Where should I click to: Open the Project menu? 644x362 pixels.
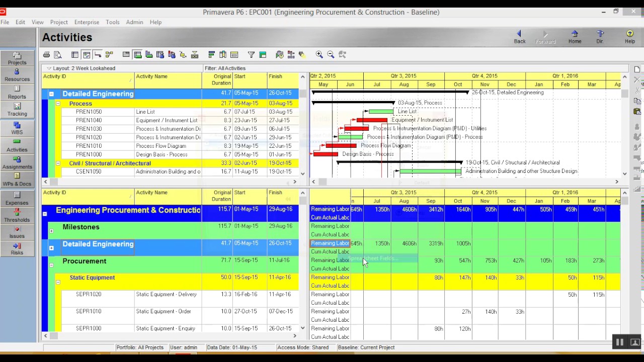(59, 22)
